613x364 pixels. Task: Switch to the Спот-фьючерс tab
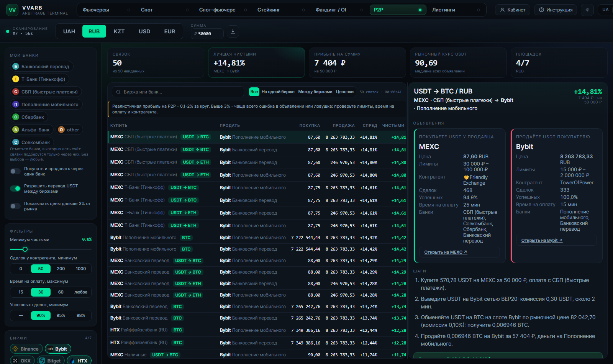point(223,10)
